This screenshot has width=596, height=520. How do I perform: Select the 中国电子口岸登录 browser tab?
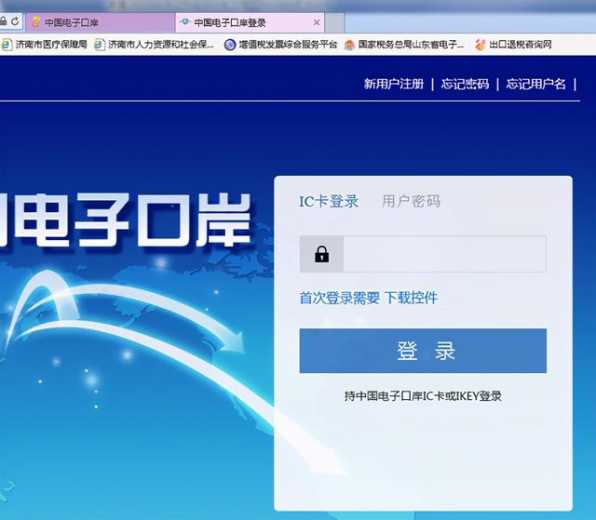coord(249,22)
